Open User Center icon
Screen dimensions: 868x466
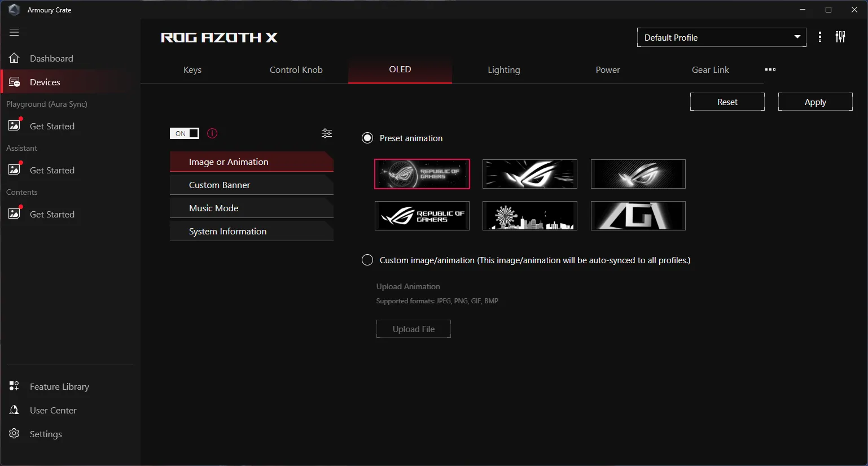14,410
